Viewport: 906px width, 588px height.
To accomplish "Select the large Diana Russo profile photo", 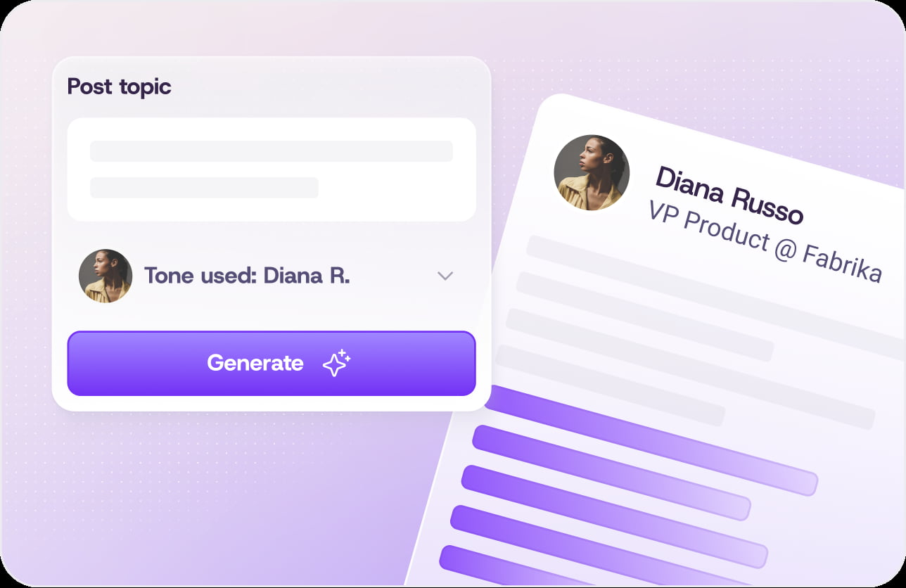I will (x=592, y=173).
